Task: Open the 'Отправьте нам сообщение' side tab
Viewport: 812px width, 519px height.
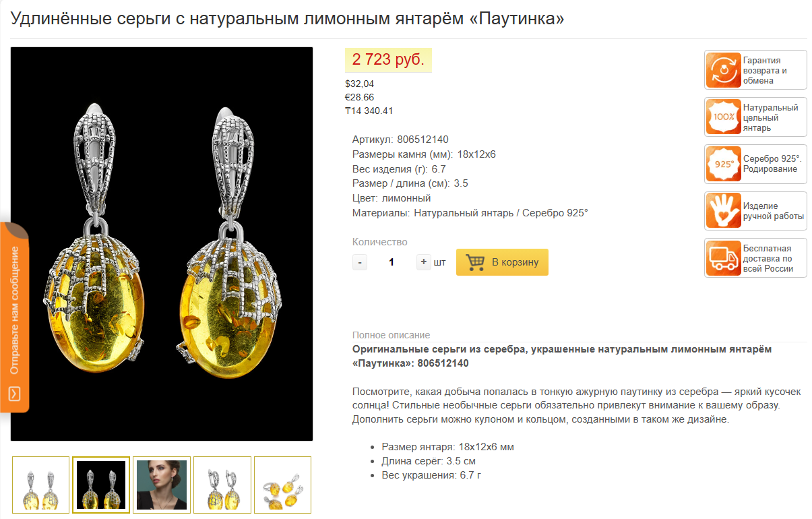Action: [x=14, y=317]
